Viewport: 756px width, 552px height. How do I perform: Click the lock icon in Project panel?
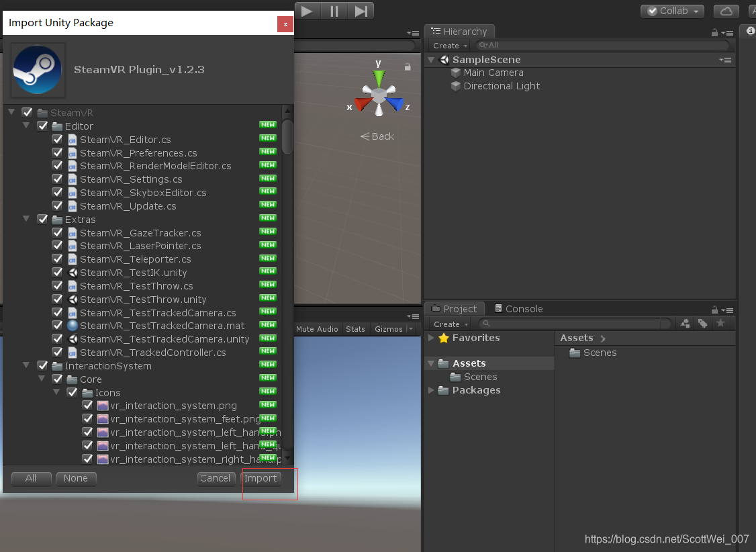point(714,310)
